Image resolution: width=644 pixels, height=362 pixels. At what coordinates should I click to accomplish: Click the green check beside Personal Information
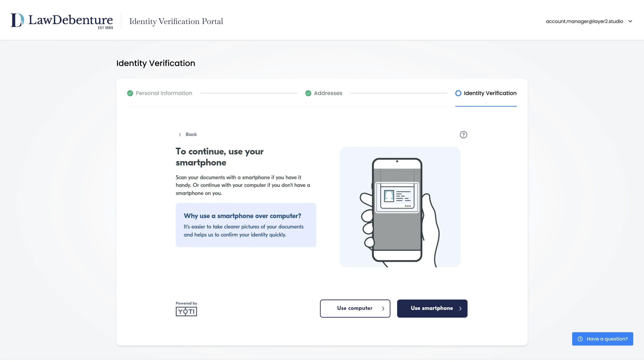(x=130, y=93)
